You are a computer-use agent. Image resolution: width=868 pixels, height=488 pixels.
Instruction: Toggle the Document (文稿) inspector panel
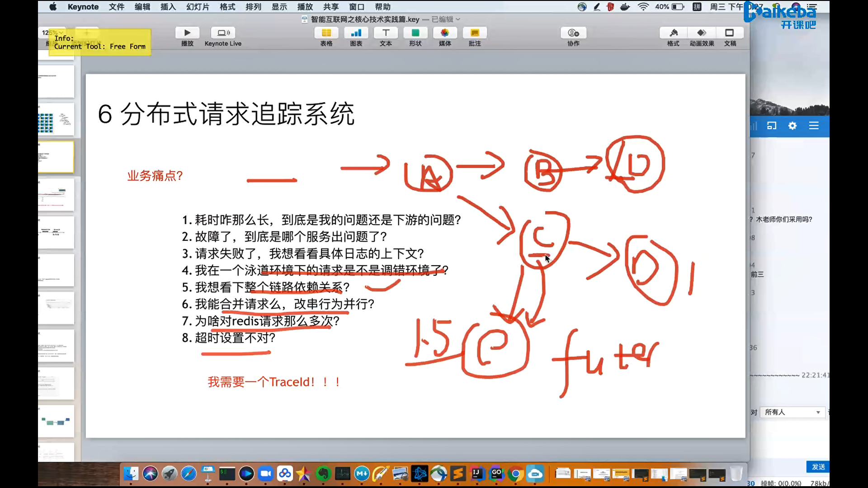[x=730, y=33]
